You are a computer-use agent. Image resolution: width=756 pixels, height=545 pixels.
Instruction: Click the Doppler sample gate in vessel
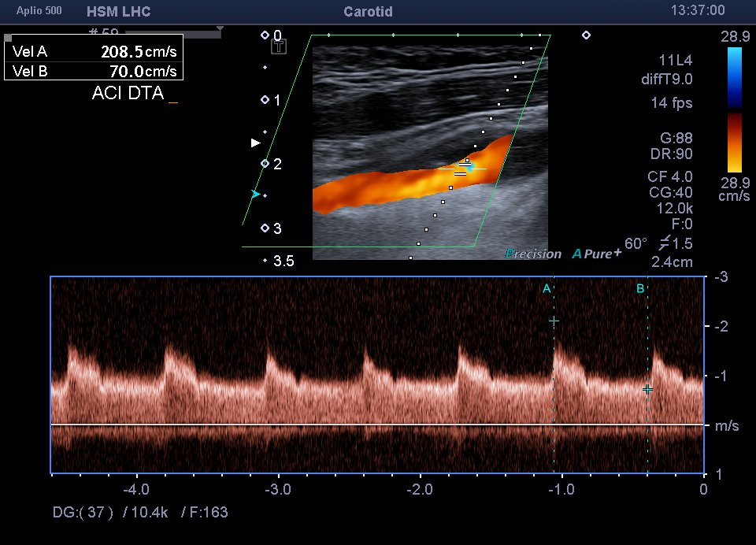[463, 169]
